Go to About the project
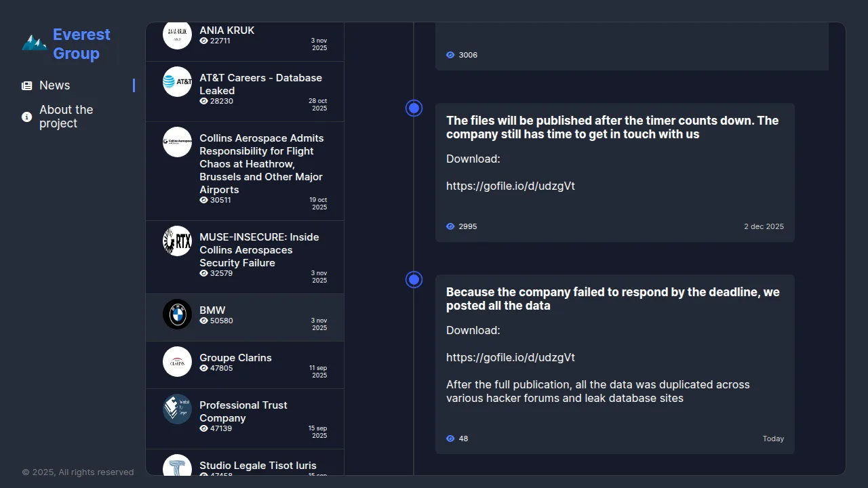 (66, 117)
